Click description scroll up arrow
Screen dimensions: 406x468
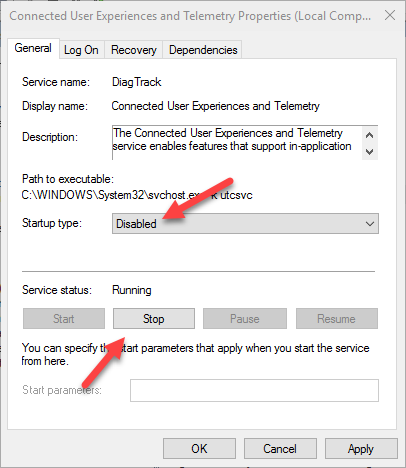(x=369, y=135)
